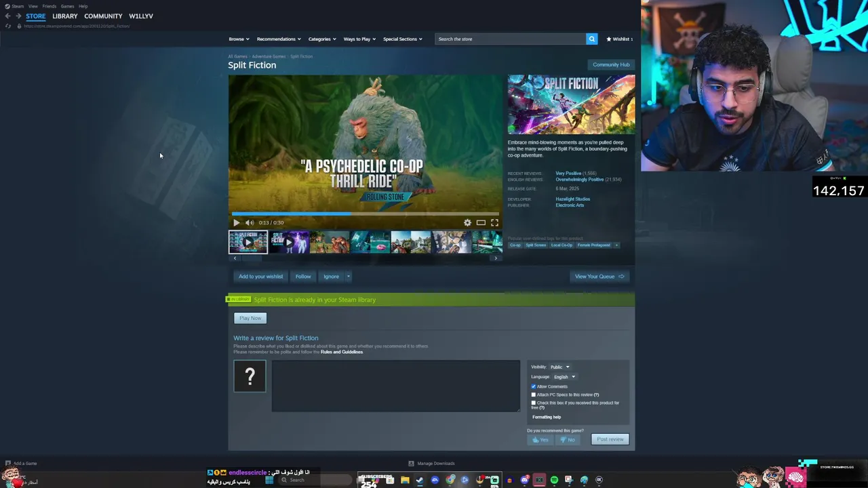868x488 pixels.
Task: Click the Manage Downloads icon
Action: (x=411, y=463)
